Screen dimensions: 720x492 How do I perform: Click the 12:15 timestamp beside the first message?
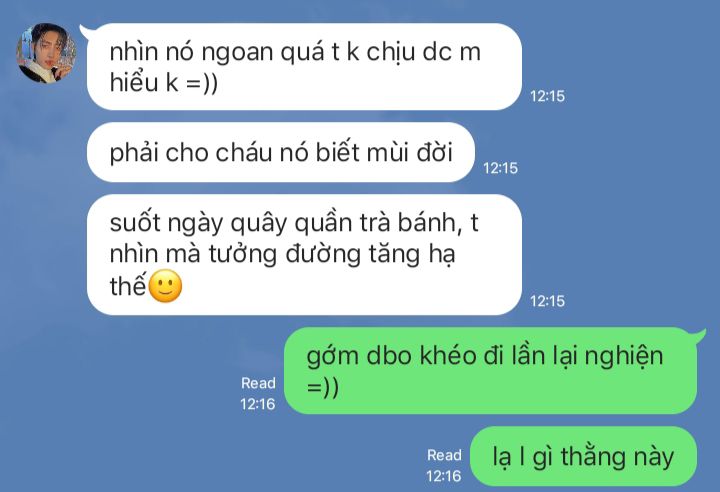[x=547, y=96]
